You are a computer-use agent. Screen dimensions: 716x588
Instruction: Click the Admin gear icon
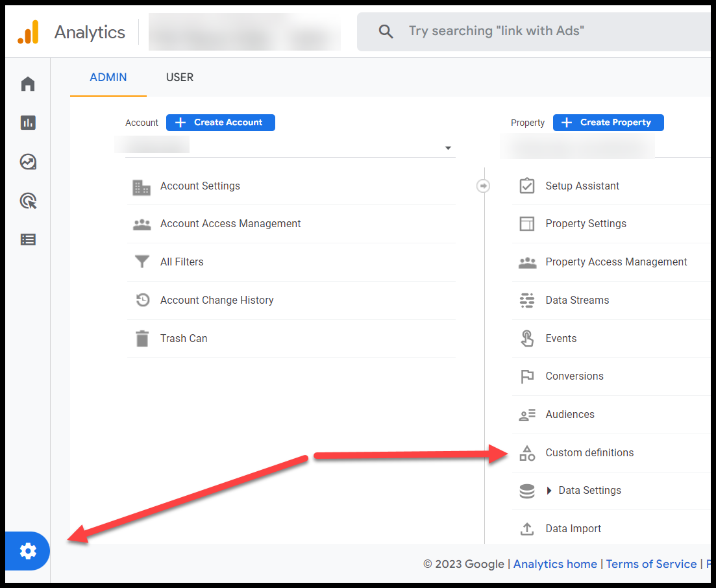coord(28,551)
